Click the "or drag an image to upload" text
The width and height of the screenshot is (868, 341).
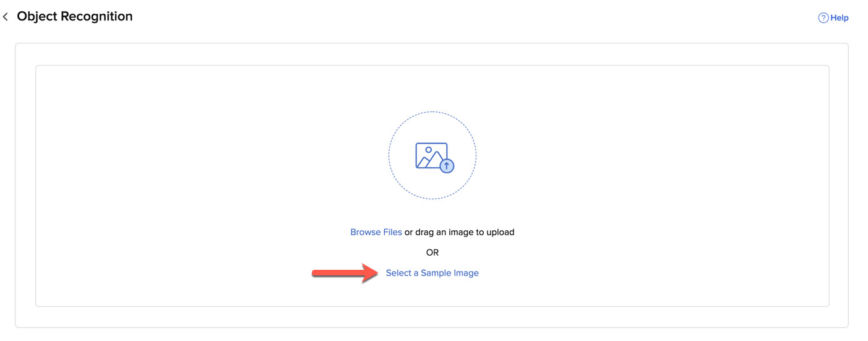pyautogui.click(x=460, y=232)
